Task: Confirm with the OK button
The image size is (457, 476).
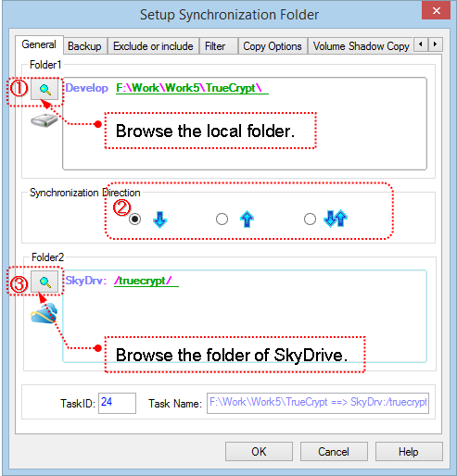Action: (259, 452)
